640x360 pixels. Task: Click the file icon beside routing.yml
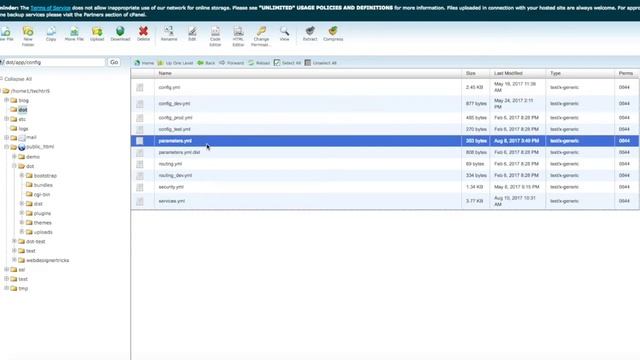pos(140,164)
